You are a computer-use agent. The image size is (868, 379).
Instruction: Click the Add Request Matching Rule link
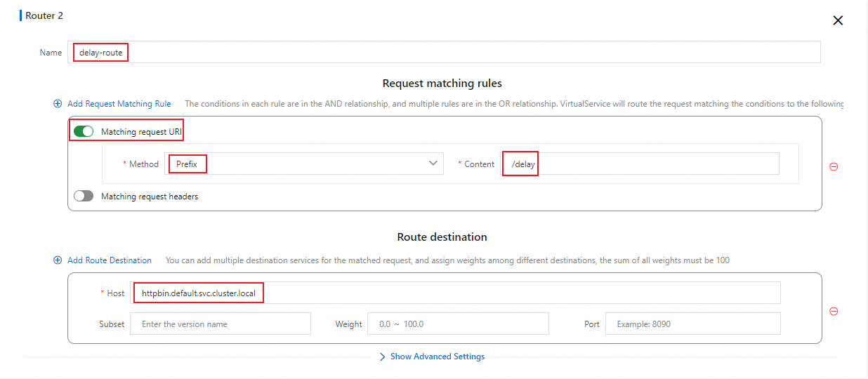coord(119,104)
